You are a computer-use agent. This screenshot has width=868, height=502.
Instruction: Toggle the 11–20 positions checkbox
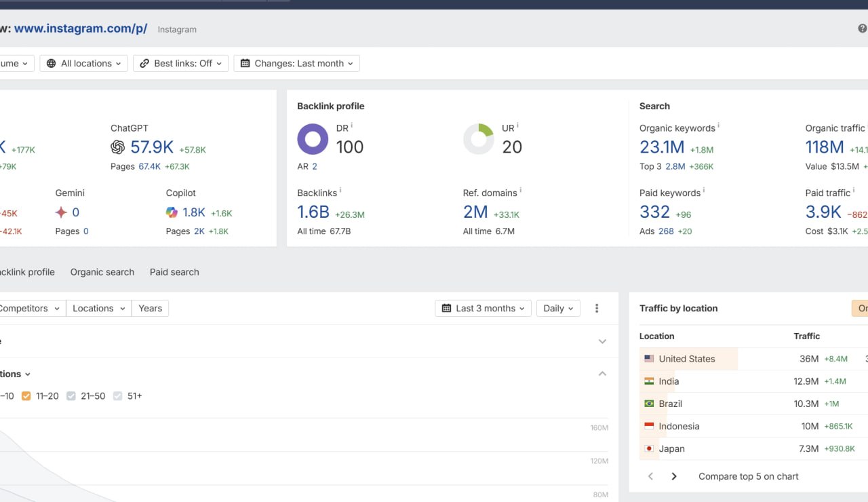26,396
